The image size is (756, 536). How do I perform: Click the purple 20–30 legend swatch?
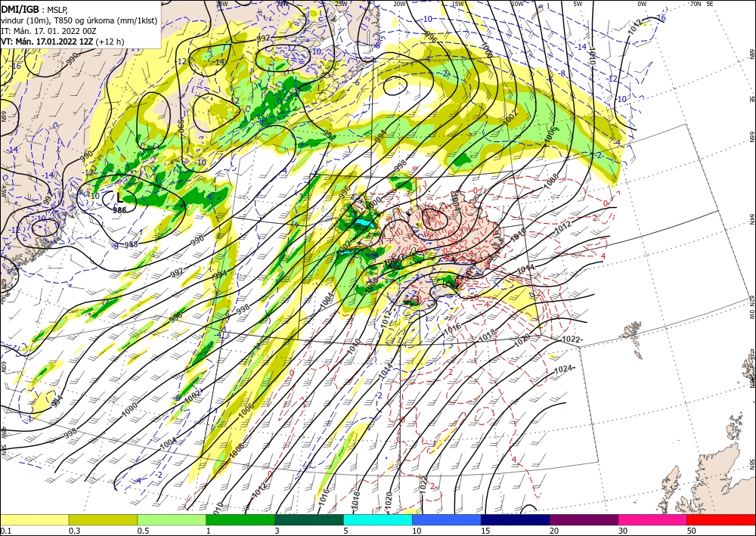[x=584, y=519]
